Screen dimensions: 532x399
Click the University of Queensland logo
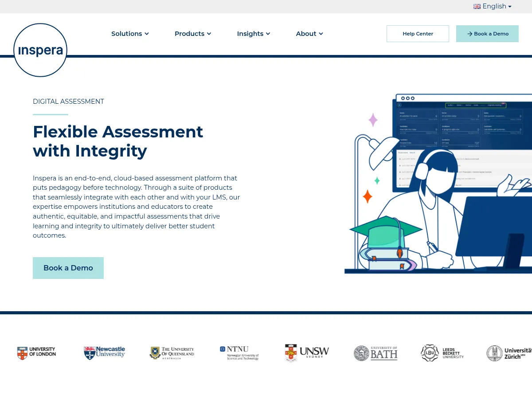172,353
